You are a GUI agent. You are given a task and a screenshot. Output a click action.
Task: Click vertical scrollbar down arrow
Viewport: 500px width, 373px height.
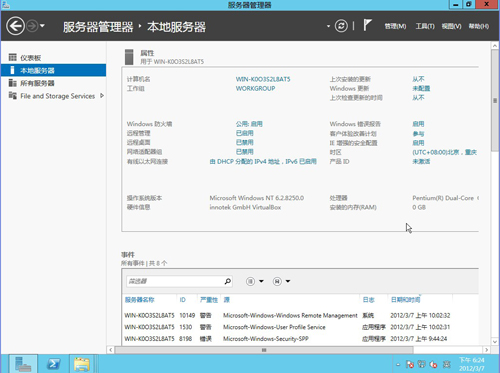(x=495, y=342)
